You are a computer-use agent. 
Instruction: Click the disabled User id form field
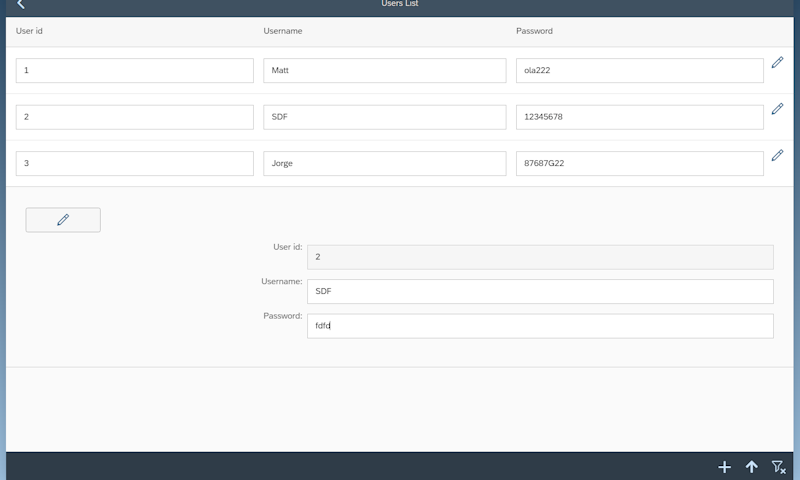540,257
